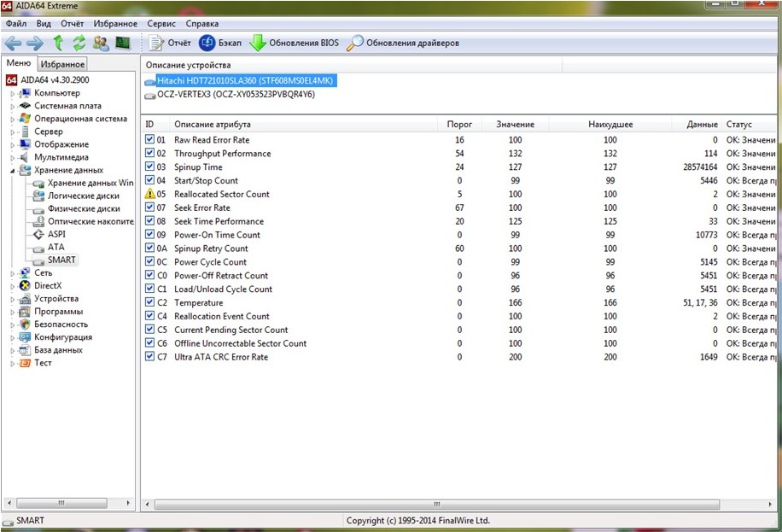Toggle Throughput Performance checkbox
This screenshot has width=782, height=532.
click(149, 153)
